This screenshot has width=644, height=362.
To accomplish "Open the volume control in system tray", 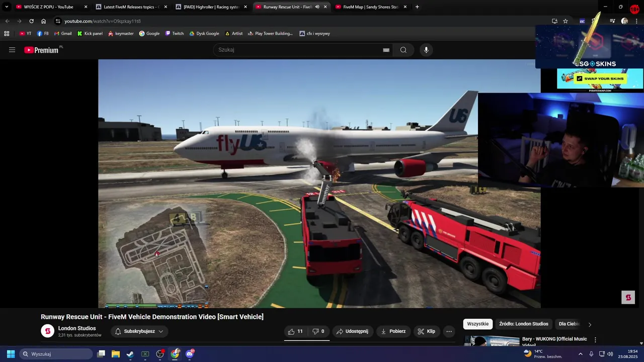I will [x=610, y=354].
